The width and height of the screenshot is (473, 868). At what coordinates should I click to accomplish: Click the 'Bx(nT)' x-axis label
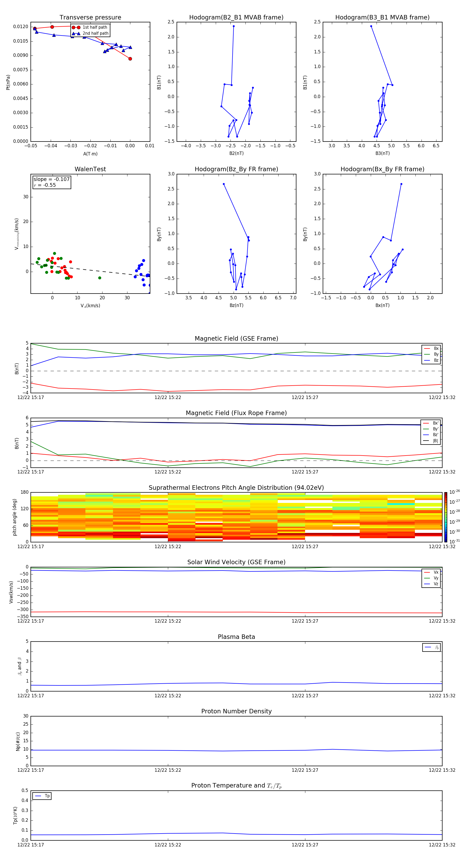tap(382, 305)
